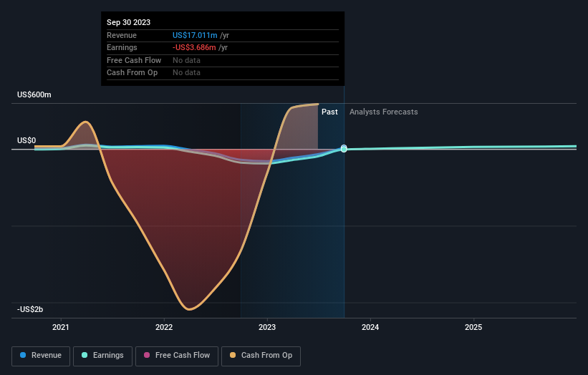Toggle the Earnings legend button
Image resolution: width=588 pixels, height=375 pixels.
click(102, 356)
